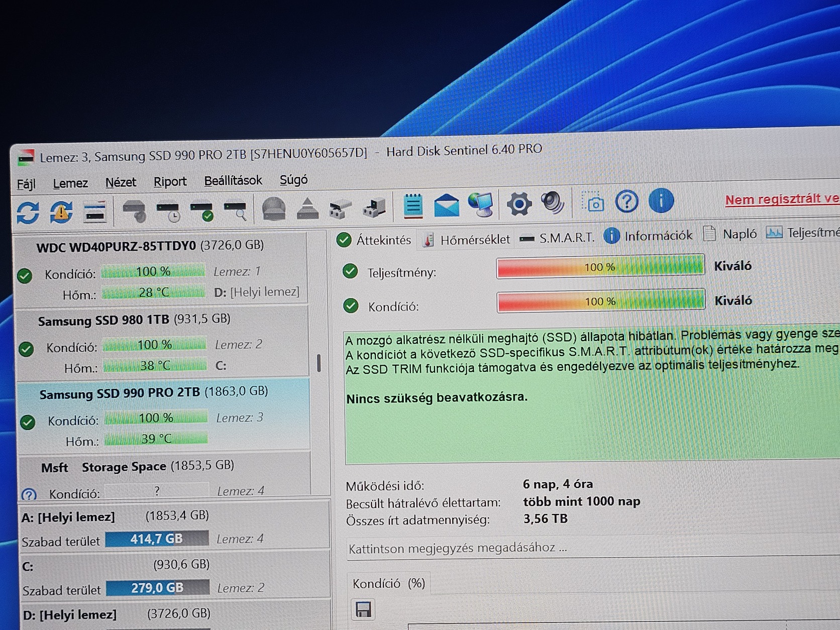Click the green check icon beside Samsung 980 Kondíció
The height and width of the screenshot is (630, 840).
click(26, 349)
